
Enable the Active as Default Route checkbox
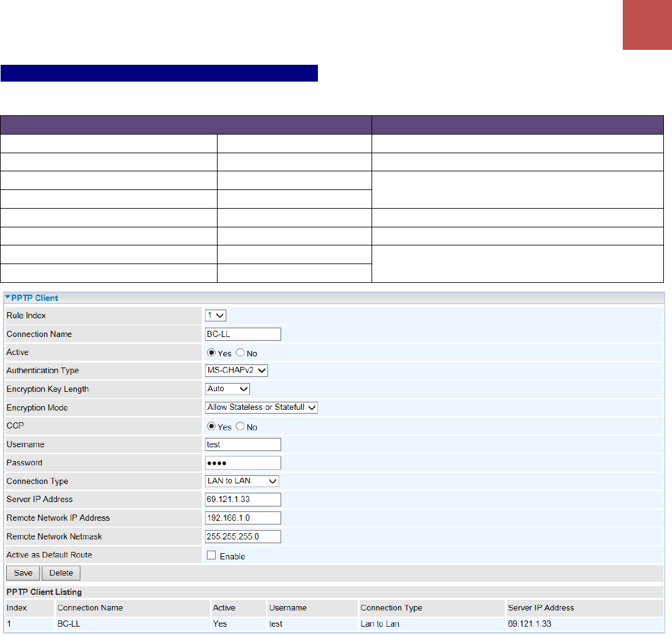211,555
